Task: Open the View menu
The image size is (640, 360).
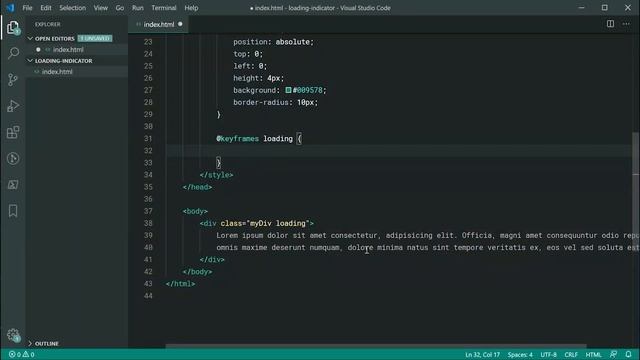Action: coord(100,8)
